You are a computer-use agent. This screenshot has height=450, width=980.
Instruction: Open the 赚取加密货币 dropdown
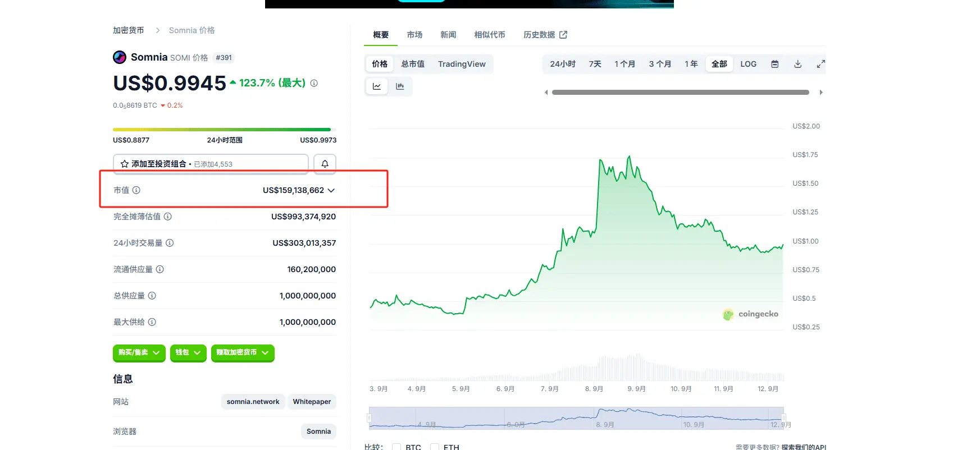(x=243, y=353)
